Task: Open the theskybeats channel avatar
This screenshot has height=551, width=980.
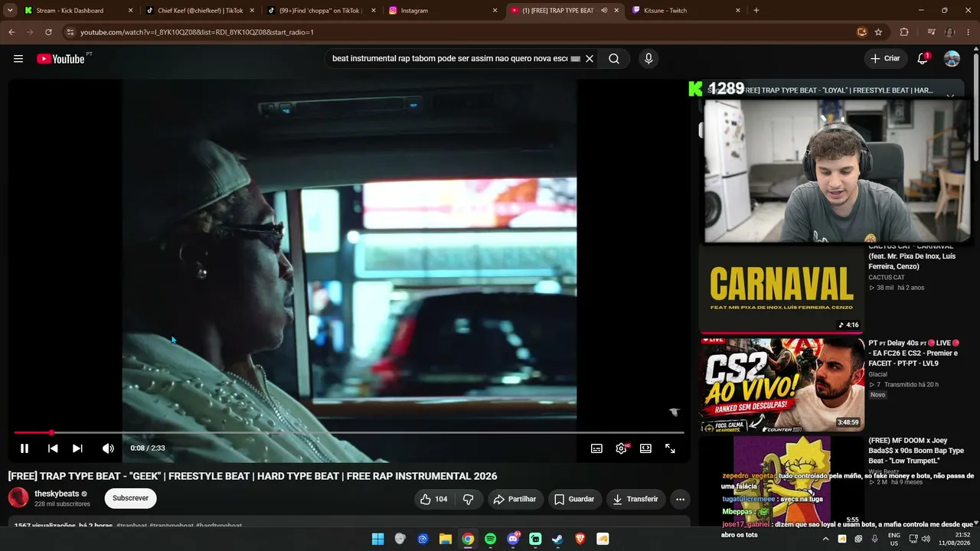Action: [18, 498]
